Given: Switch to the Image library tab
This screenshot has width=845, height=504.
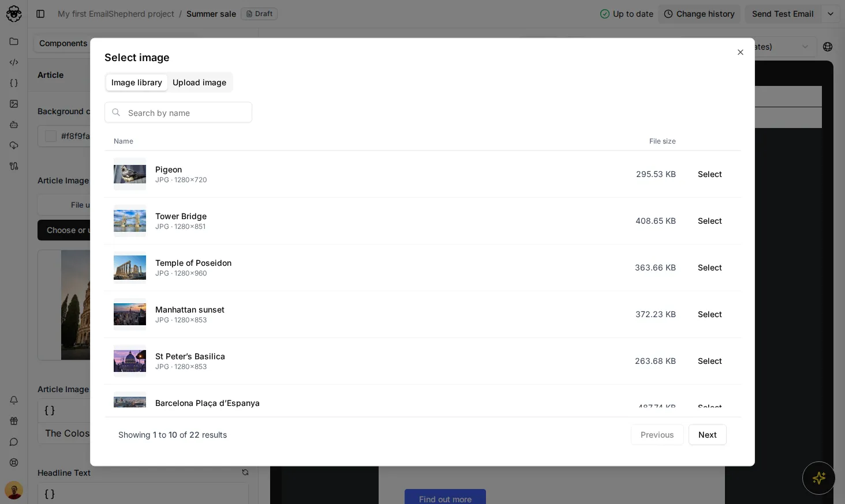Looking at the screenshot, I should [x=137, y=82].
